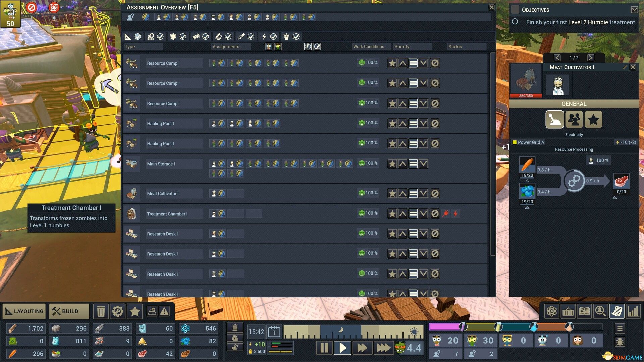This screenshot has width=644, height=362.
Task: Click the bug report beetle icon
Action: [620, 342]
